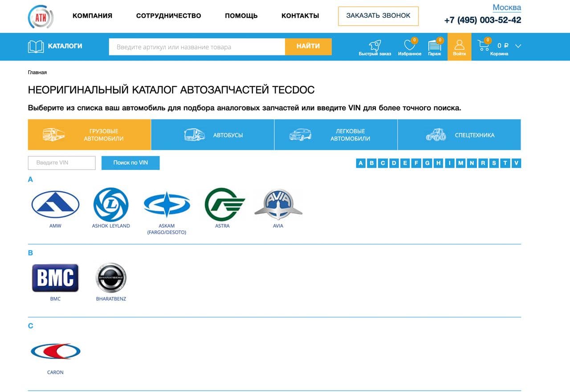
Task: Jump to letter S brands
Action: click(x=494, y=163)
